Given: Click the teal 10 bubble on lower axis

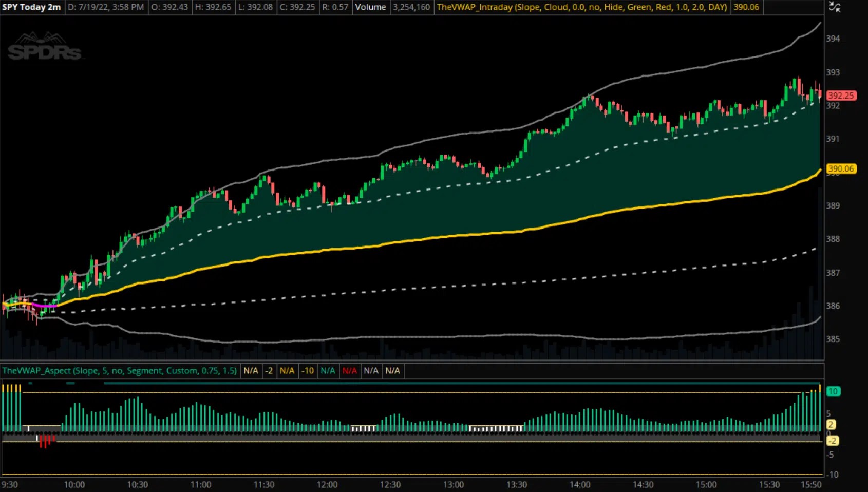Looking at the screenshot, I should click(833, 391).
